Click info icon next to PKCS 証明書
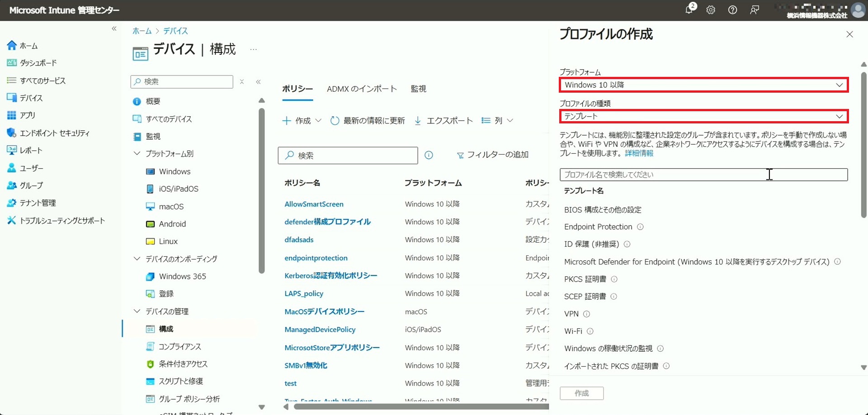This screenshot has width=868, height=415. coord(614,279)
